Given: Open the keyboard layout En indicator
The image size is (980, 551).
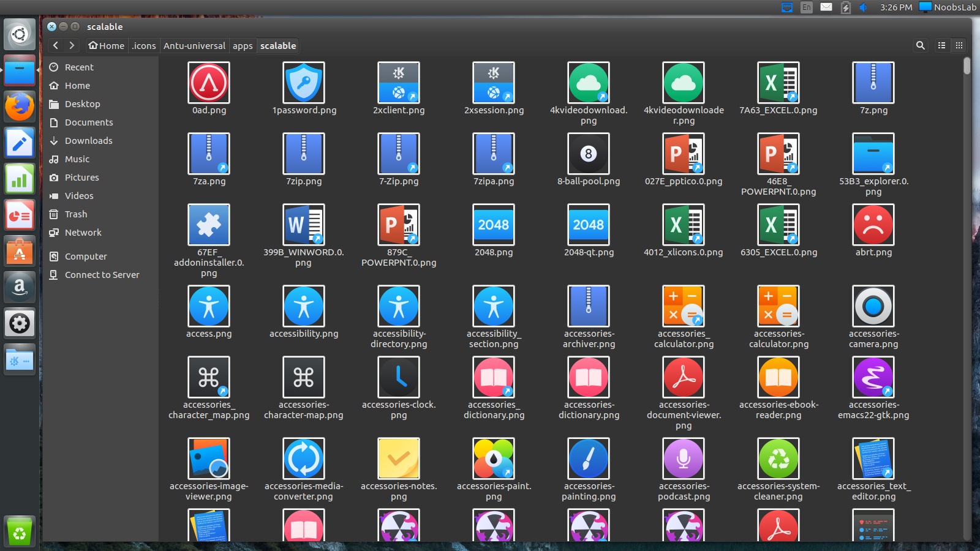Looking at the screenshot, I should [x=807, y=8].
